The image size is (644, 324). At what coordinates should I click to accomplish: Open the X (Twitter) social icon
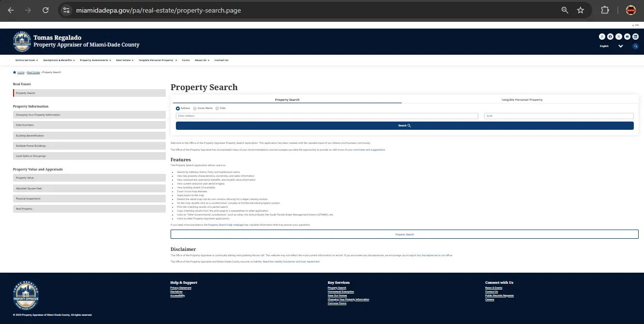pos(619,36)
